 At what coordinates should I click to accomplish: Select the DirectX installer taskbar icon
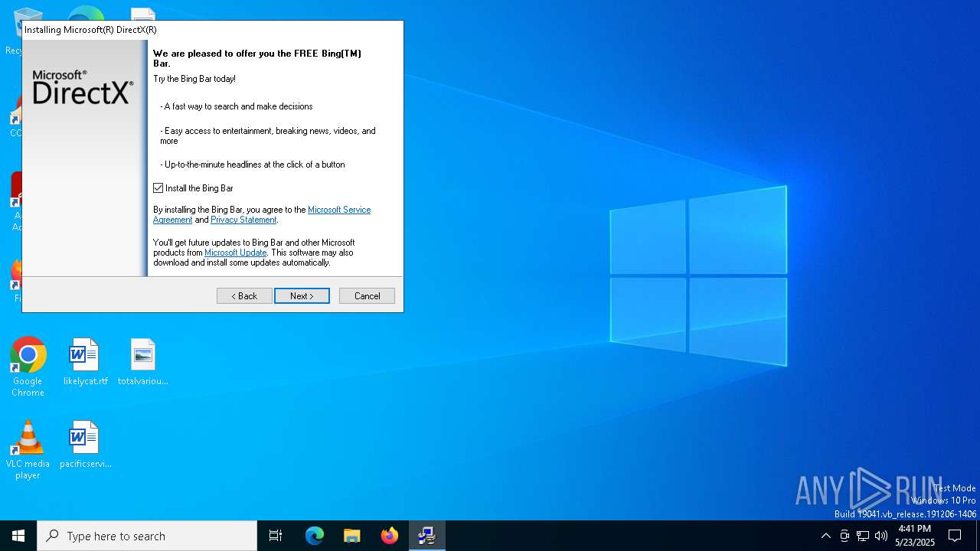427,536
